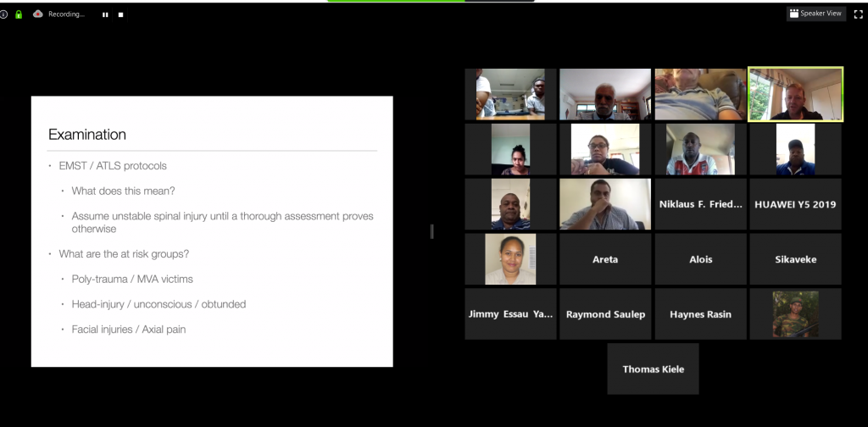
Task: Enter full screen mode icon
Action: tap(859, 14)
